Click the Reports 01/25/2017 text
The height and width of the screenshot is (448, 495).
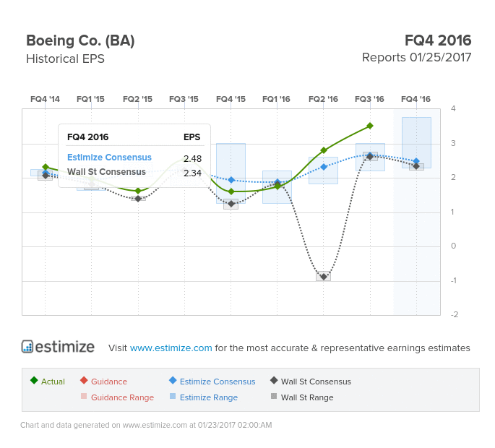click(x=417, y=58)
